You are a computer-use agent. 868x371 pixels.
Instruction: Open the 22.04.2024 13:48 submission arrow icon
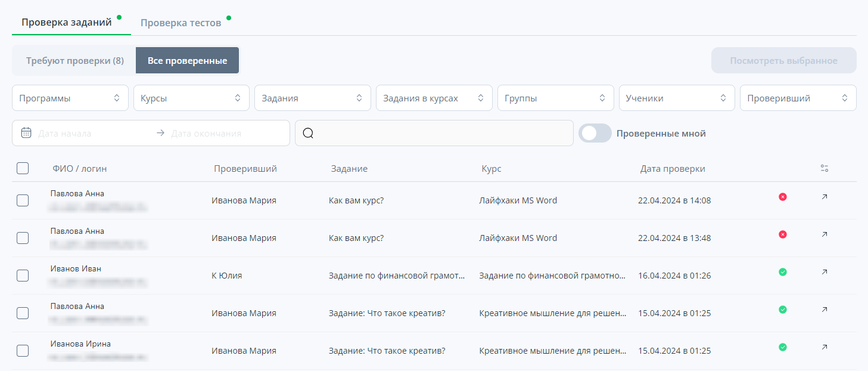click(x=825, y=234)
